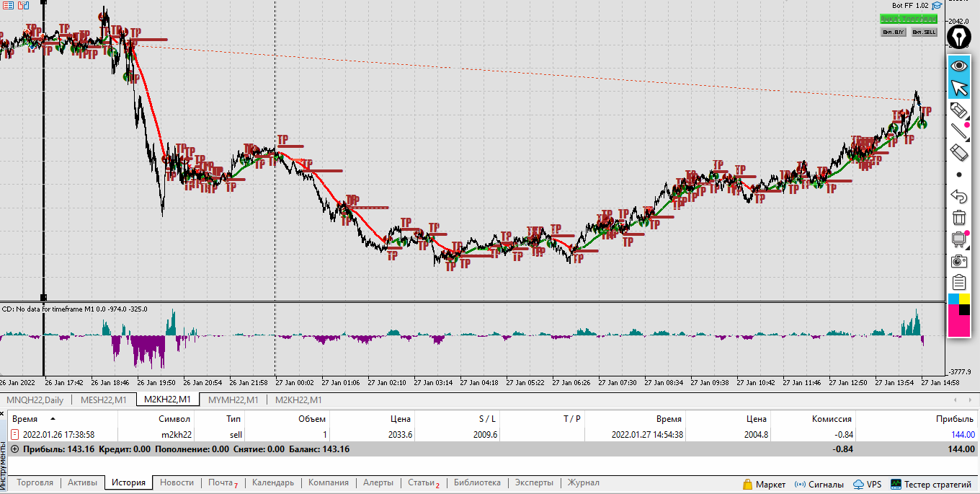Take a screenshot with camera icon

pyautogui.click(x=958, y=260)
